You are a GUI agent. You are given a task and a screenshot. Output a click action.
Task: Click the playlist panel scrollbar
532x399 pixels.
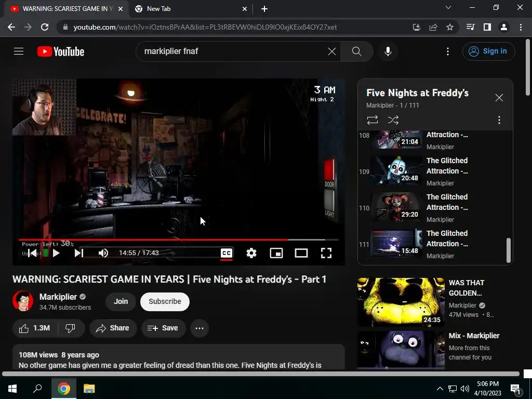pos(508,250)
